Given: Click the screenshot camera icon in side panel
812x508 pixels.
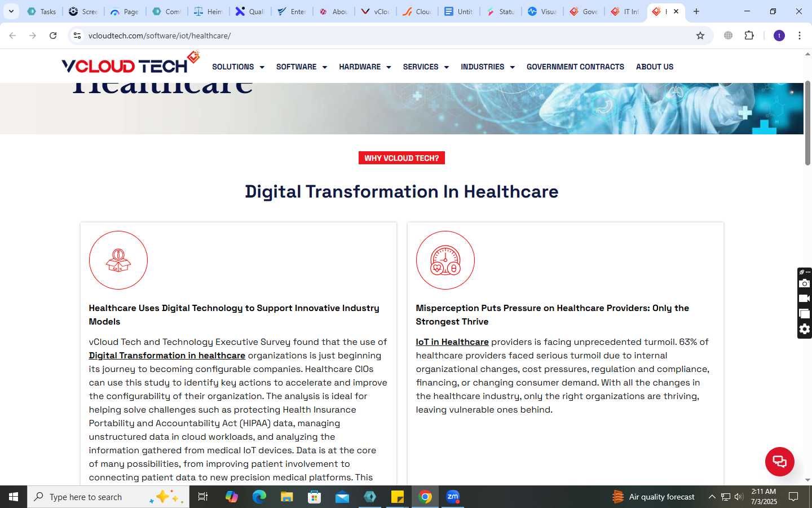Looking at the screenshot, I should pos(805,283).
